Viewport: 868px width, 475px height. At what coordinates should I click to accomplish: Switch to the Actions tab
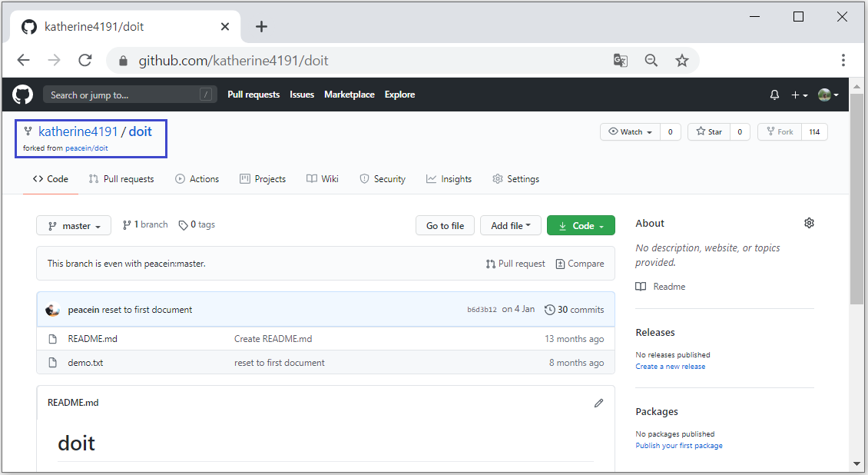click(197, 179)
